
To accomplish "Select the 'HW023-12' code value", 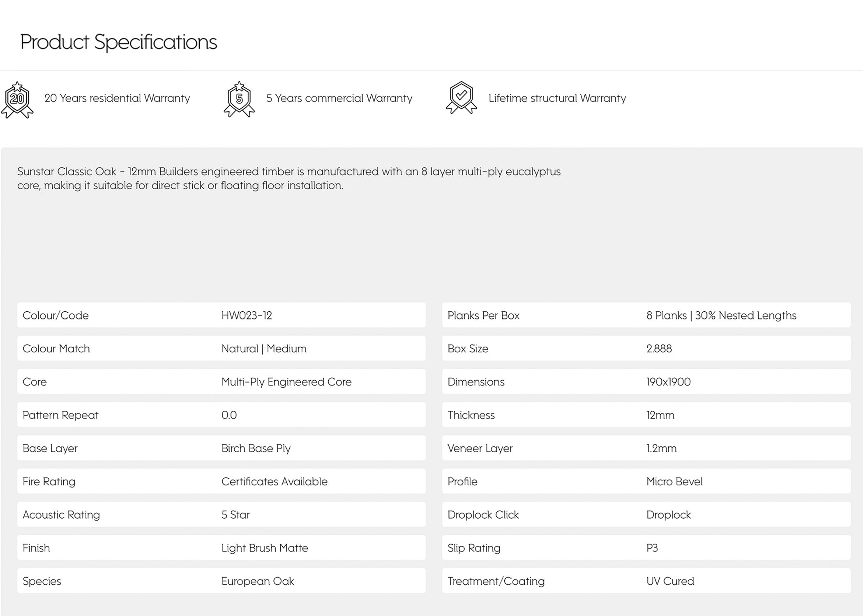I will click(247, 315).
